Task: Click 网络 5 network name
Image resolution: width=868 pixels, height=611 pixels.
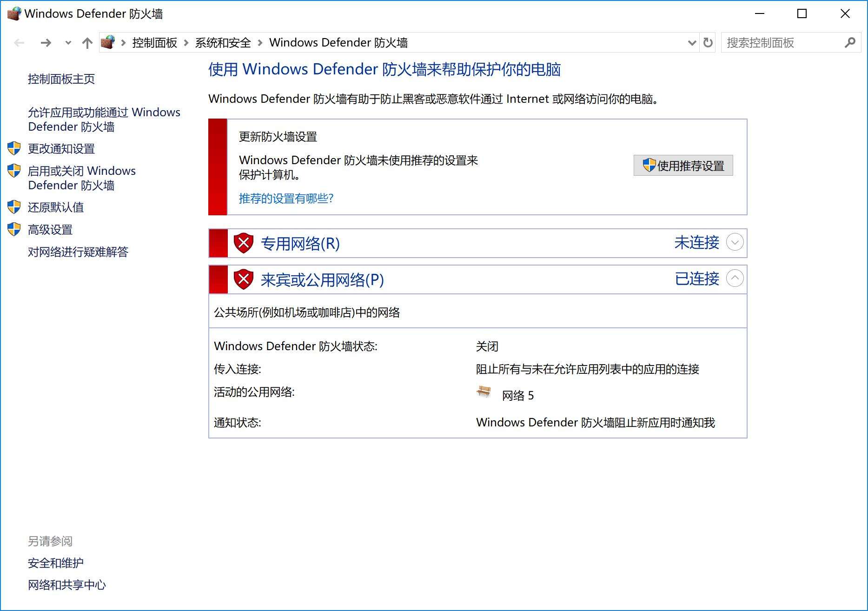Action: click(518, 396)
